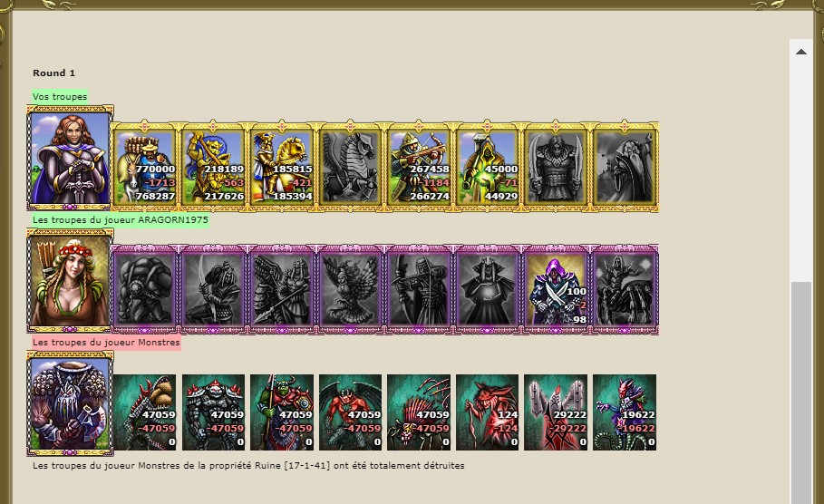Select the archer unit card with 267458

pos(419,167)
